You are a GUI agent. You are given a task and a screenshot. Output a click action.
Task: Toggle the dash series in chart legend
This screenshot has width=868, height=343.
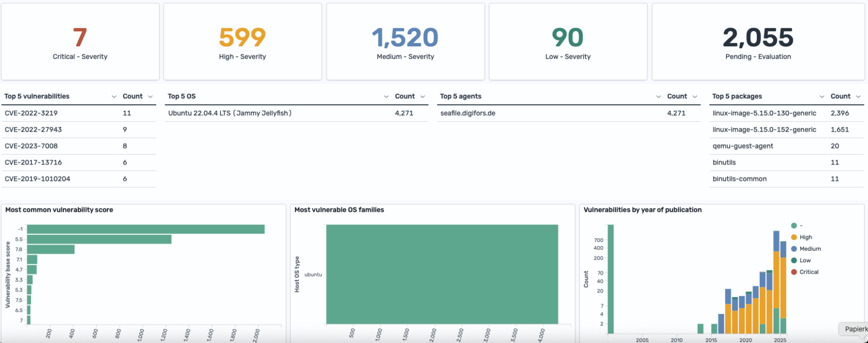point(801,226)
